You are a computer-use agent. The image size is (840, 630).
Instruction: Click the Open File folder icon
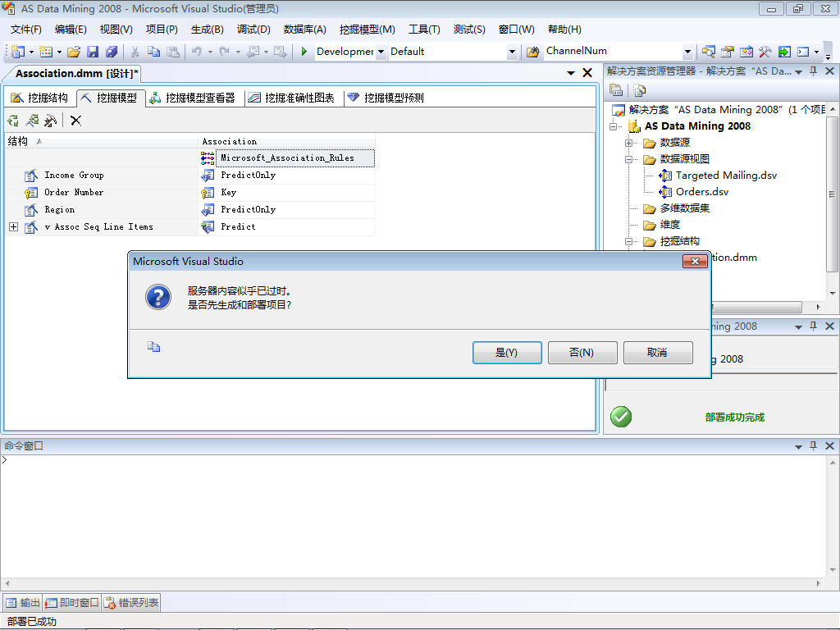(x=74, y=52)
